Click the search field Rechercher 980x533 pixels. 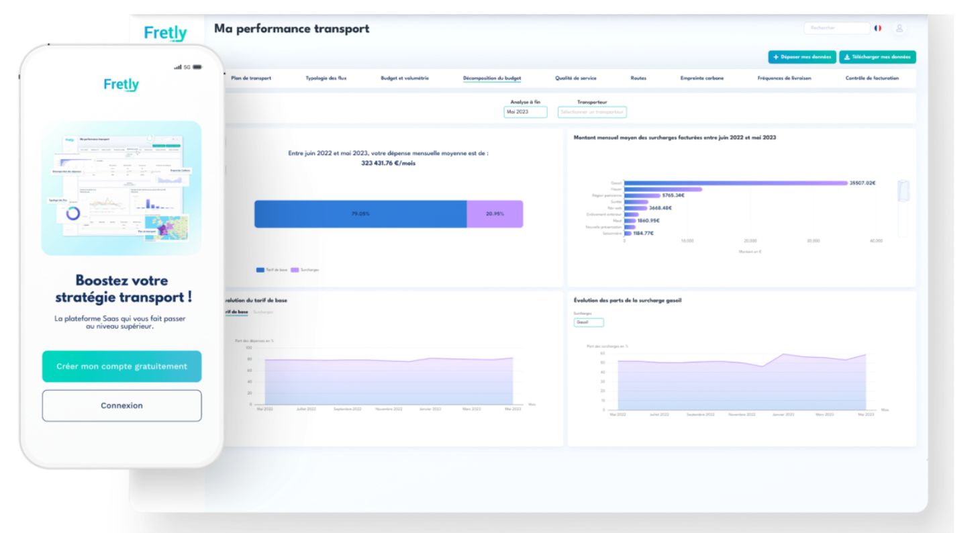[836, 28]
